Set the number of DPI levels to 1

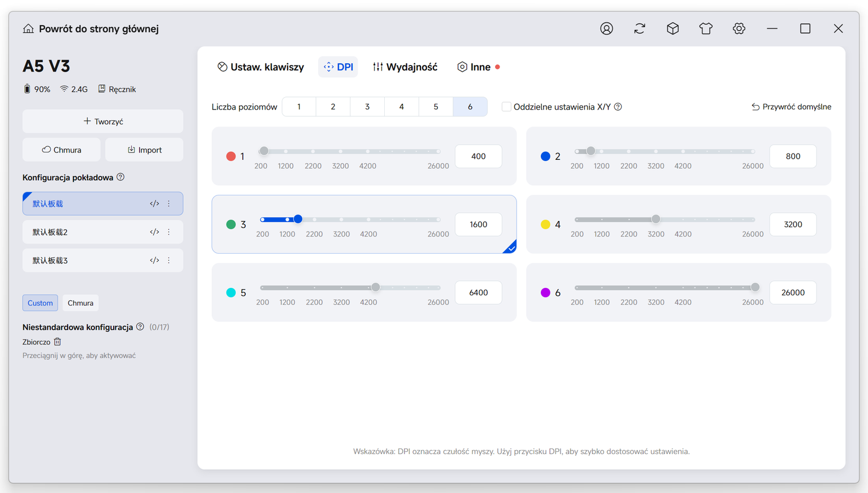[299, 107]
